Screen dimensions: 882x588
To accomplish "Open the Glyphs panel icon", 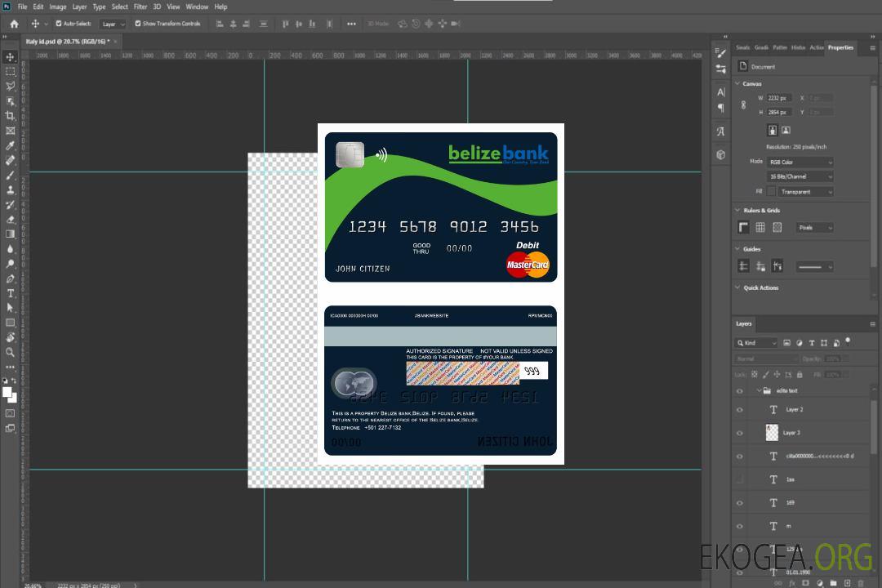I will (x=721, y=131).
